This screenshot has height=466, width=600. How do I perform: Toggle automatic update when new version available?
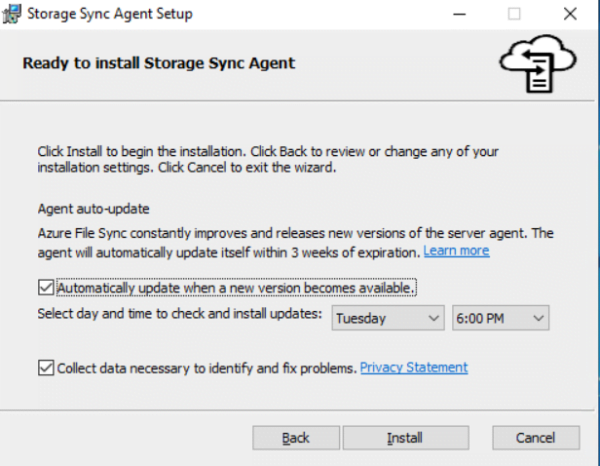pyautogui.click(x=46, y=288)
